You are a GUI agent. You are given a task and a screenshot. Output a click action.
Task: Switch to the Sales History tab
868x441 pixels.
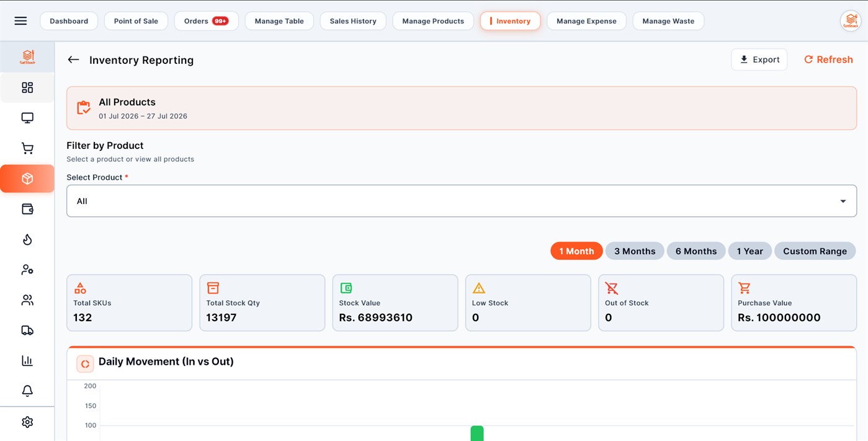[x=353, y=21]
